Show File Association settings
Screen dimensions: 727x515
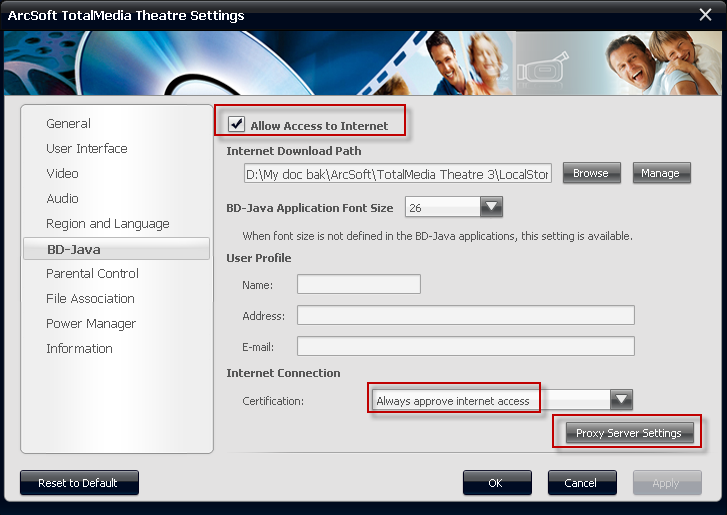pyautogui.click(x=90, y=299)
